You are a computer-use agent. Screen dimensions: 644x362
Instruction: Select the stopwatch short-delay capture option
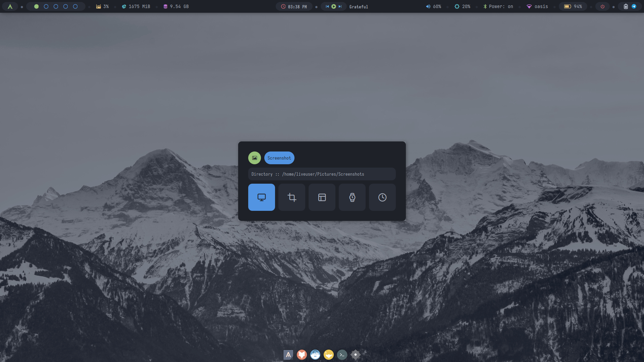352,197
